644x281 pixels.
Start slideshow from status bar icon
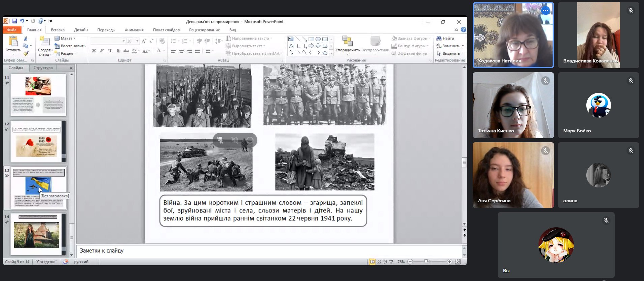pos(391,262)
